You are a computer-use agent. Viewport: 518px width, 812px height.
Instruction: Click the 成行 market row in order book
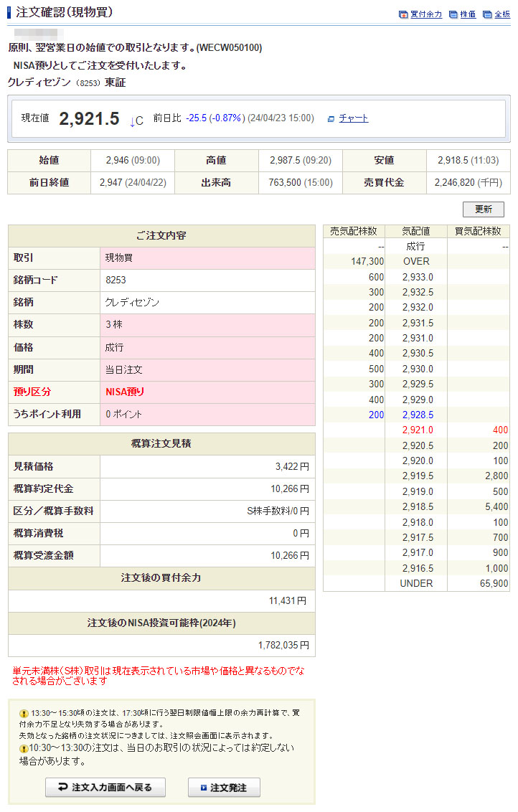click(416, 246)
